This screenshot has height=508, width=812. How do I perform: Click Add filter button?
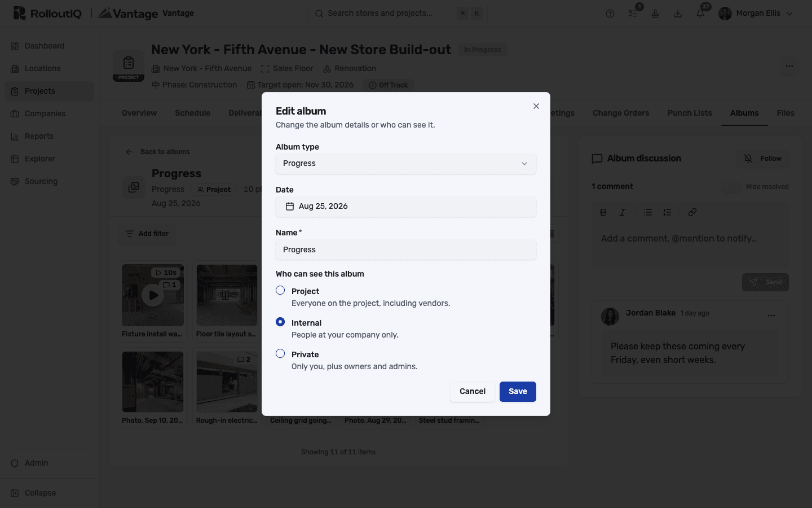click(x=147, y=234)
